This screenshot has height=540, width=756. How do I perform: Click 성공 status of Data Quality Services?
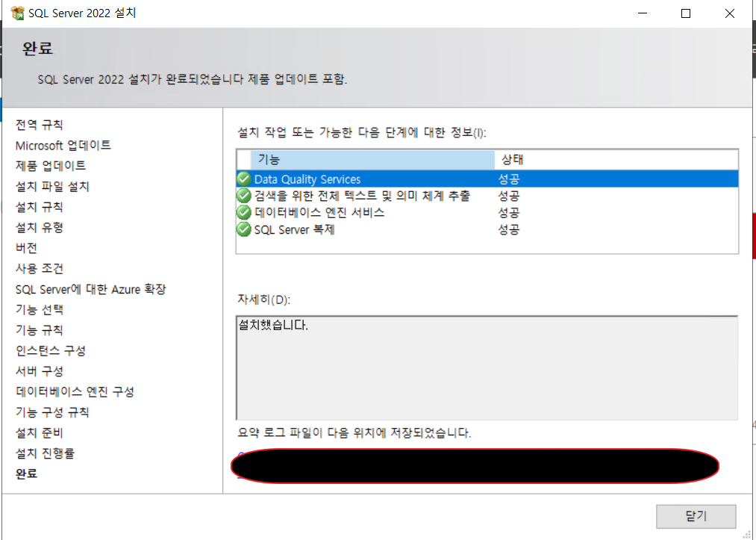[509, 179]
